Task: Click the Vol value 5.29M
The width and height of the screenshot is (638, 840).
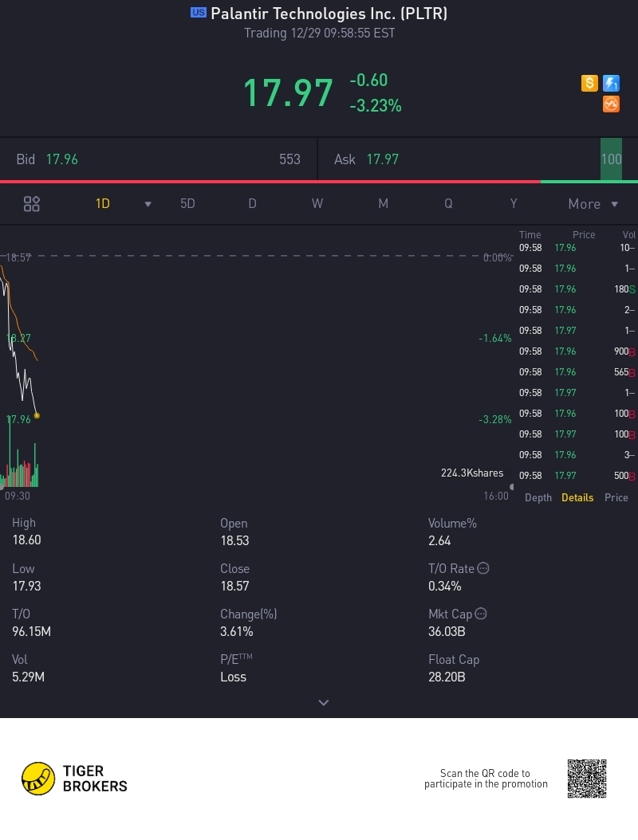Action: coord(28,677)
